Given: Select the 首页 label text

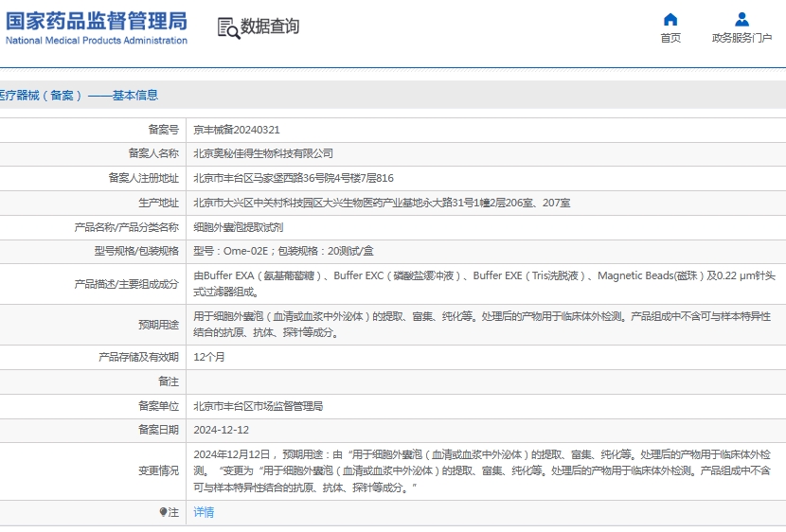Looking at the screenshot, I should (670, 38).
